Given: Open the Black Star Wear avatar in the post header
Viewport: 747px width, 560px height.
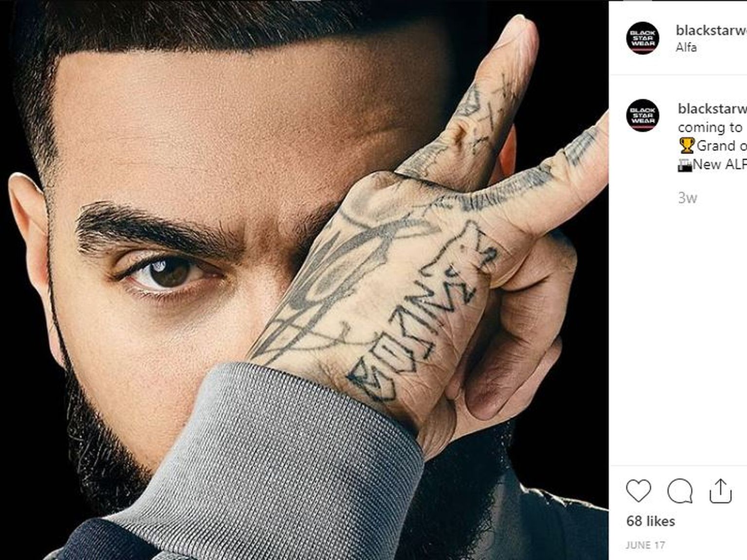Looking at the screenshot, I should 642,38.
